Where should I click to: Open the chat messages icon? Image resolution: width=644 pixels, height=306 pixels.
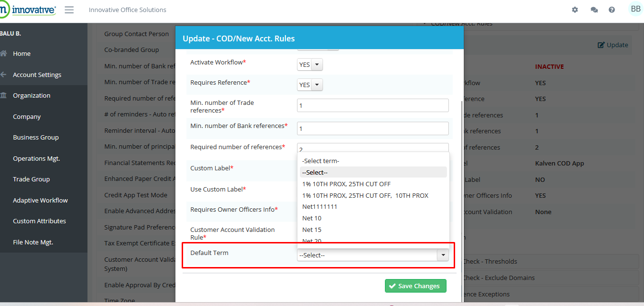pyautogui.click(x=594, y=10)
